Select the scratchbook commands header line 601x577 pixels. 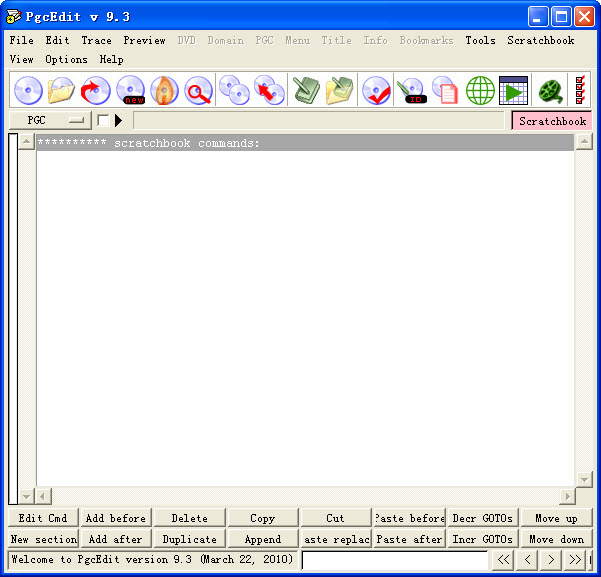[x=305, y=143]
